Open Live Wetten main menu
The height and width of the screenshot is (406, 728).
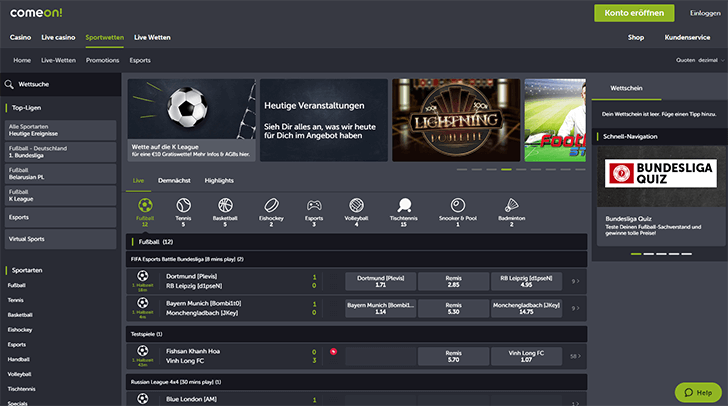[152, 37]
